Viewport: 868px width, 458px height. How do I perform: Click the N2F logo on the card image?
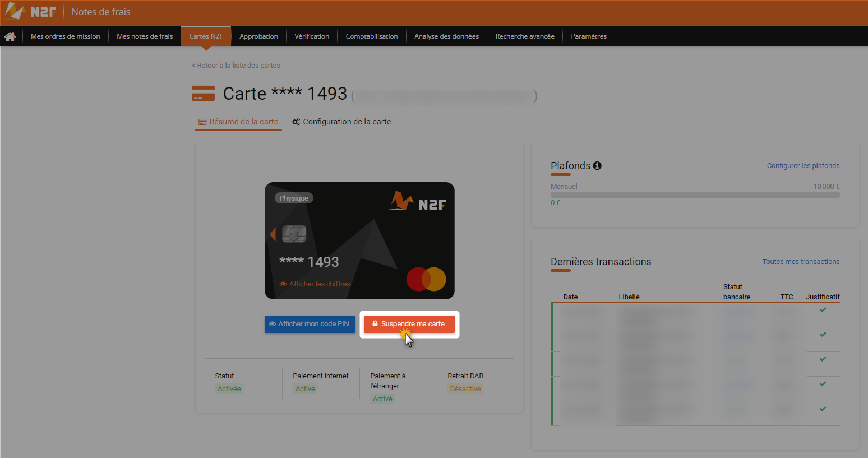[418, 201]
